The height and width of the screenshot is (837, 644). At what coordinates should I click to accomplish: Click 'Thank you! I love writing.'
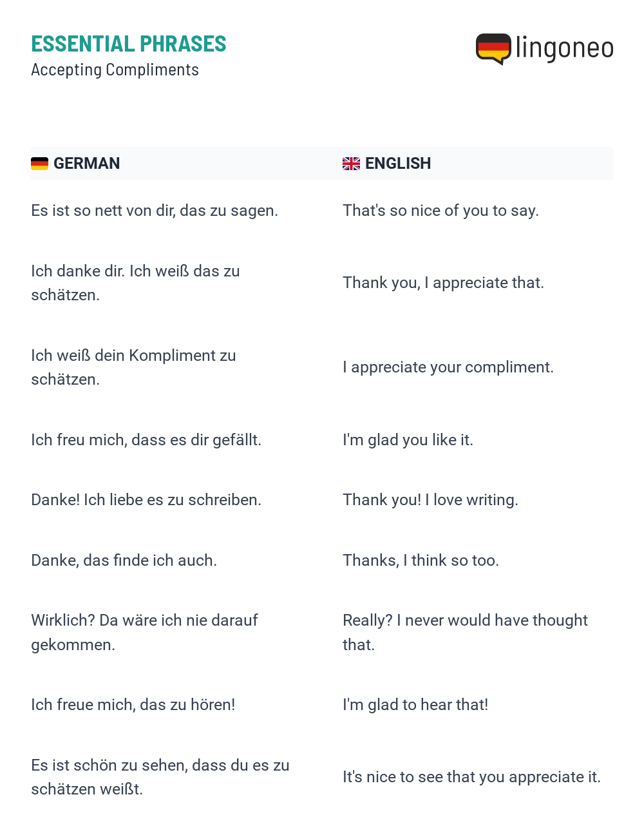pos(431,500)
